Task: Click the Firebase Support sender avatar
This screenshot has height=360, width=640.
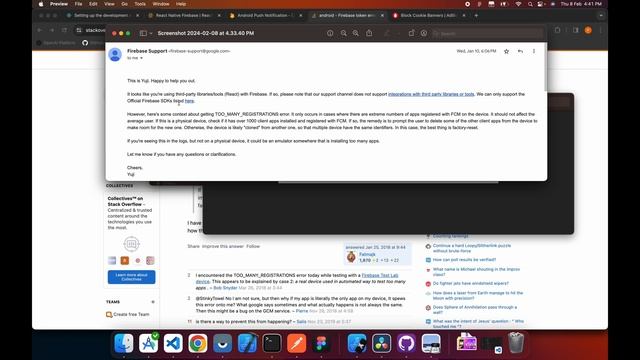Action: pyautogui.click(x=115, y=54)
